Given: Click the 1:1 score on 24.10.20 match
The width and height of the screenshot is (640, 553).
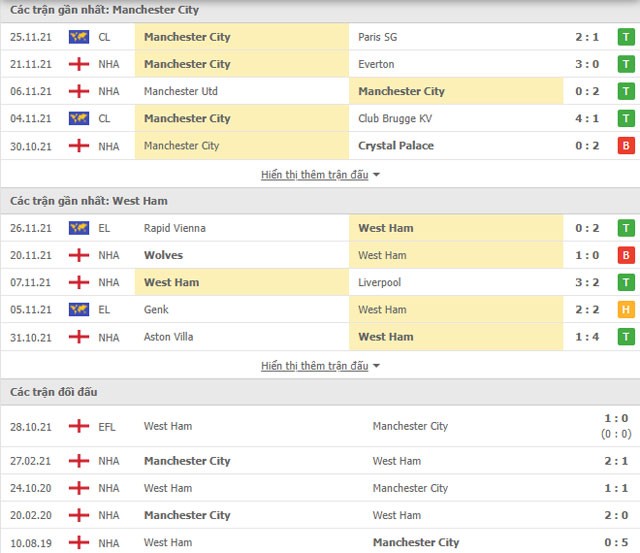Looking at the screenshot, I should point(616,488).
